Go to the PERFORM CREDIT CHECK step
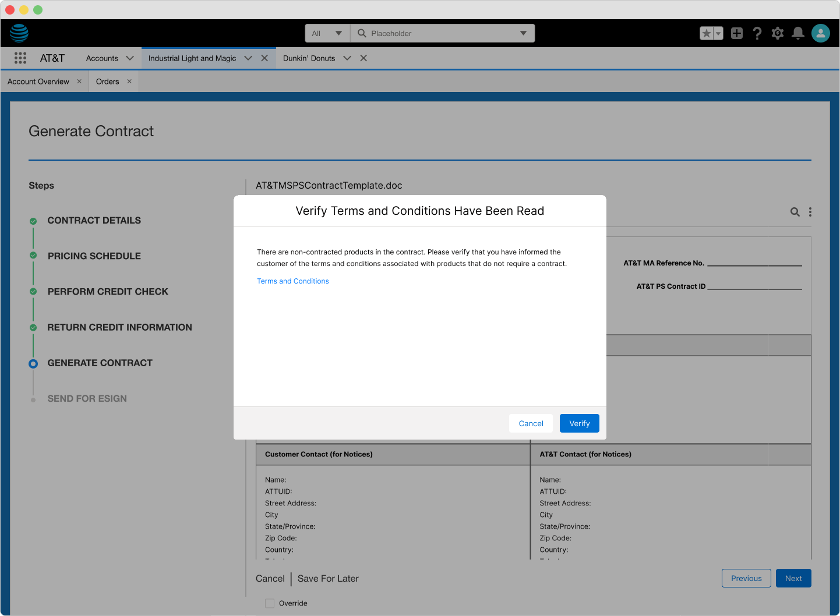This screenshot has height=616, width=840. click(x=108, y=292)
